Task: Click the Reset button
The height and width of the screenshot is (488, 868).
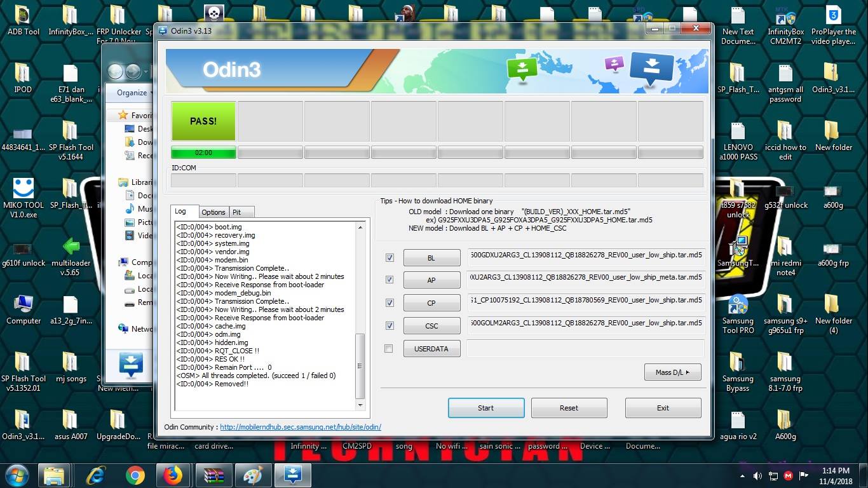Action: click(569, 408)
